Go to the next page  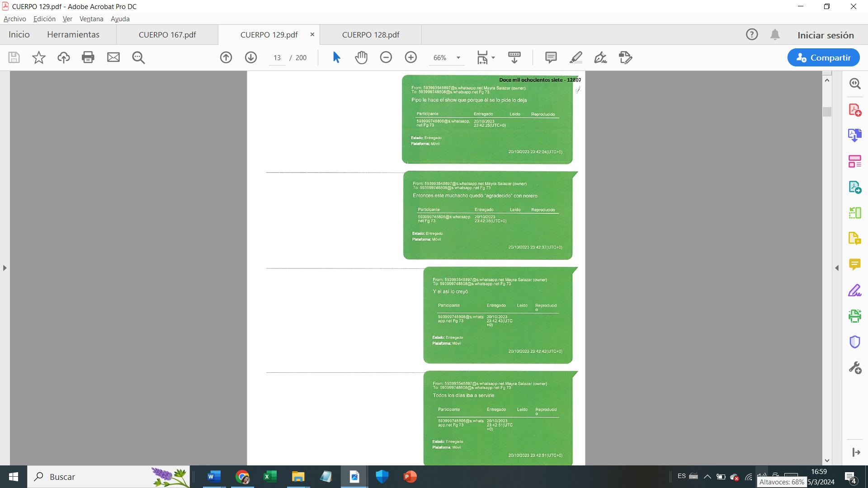tap(251, 57)
